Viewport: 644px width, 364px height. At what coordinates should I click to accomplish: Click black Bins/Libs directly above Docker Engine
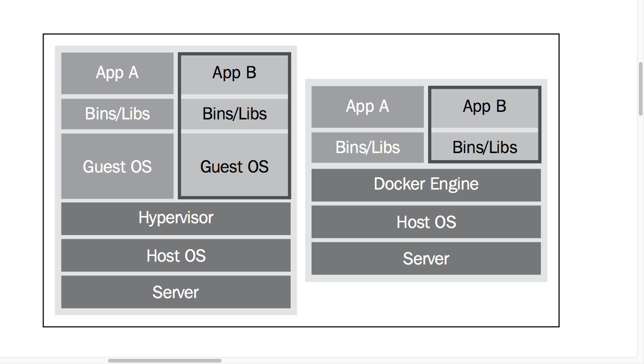[x=484, y=147]
